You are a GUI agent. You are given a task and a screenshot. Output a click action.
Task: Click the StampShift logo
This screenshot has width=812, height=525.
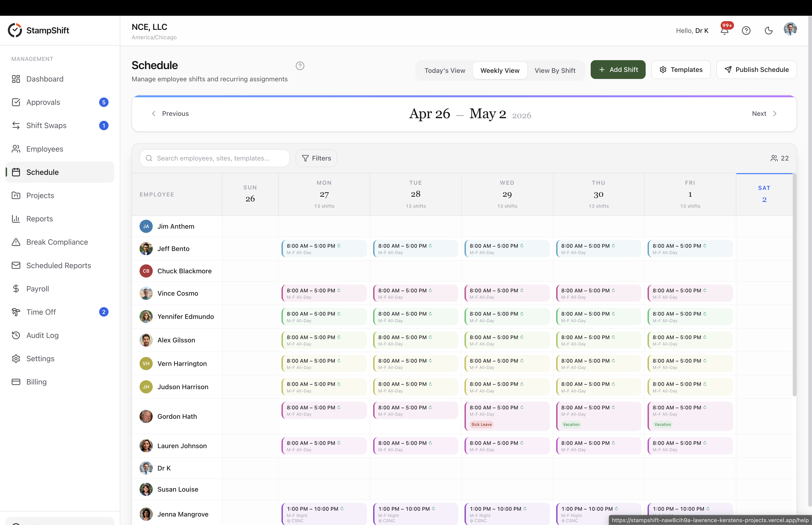39,30
